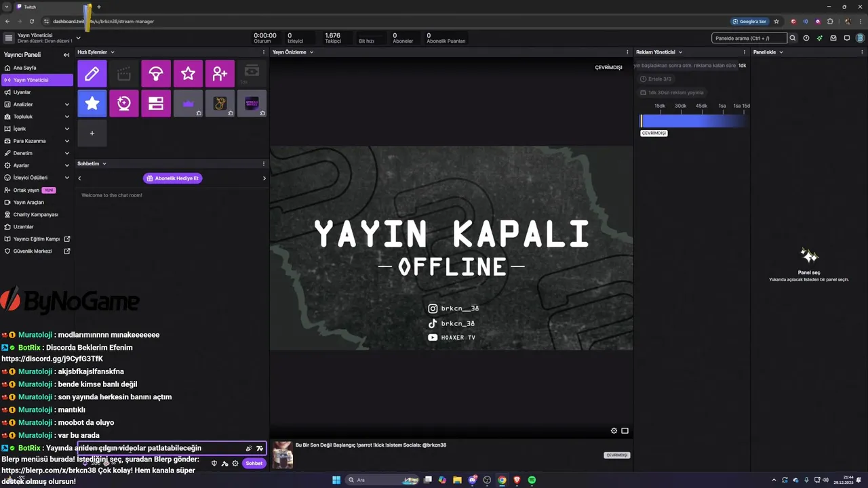This screenshot has width=868, height=488.
Task: Click the preview fullscreen popout icon
Action: [625, 430]
